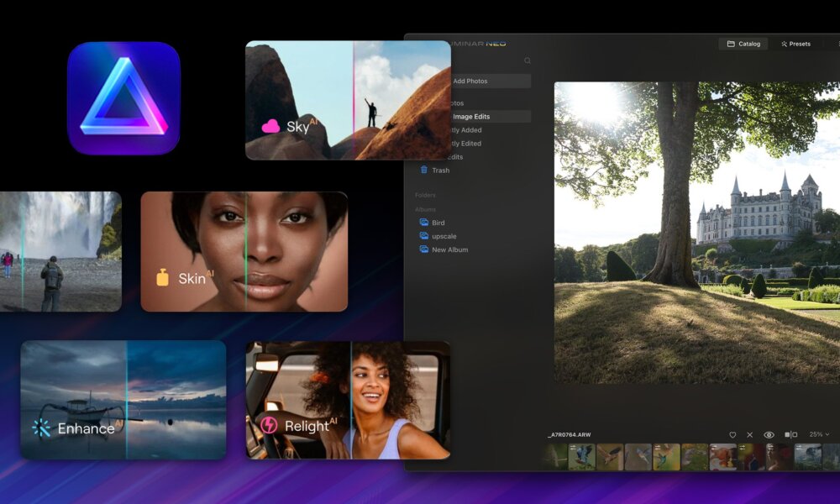Click the sidebar search magnifier icon
Viewport: 840px width, 504px height.
coord(528,60)
